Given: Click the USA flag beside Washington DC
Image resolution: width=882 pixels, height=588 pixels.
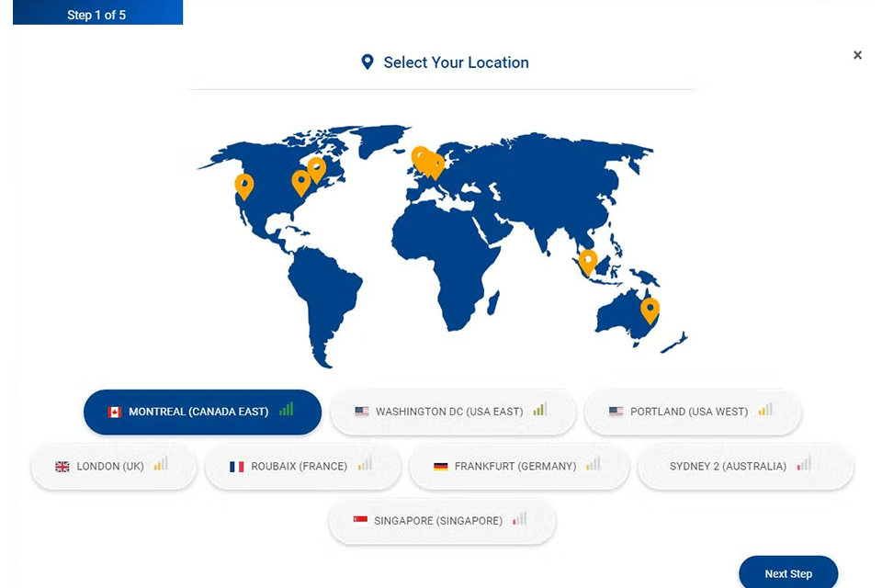Looking at the screenshot, I should (x=362, y=412).
